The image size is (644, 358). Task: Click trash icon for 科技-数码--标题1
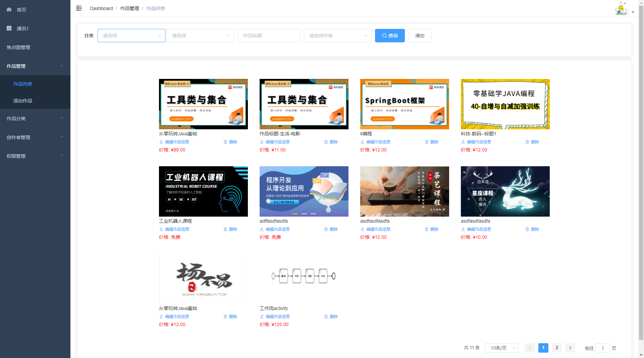click(527, 142)
